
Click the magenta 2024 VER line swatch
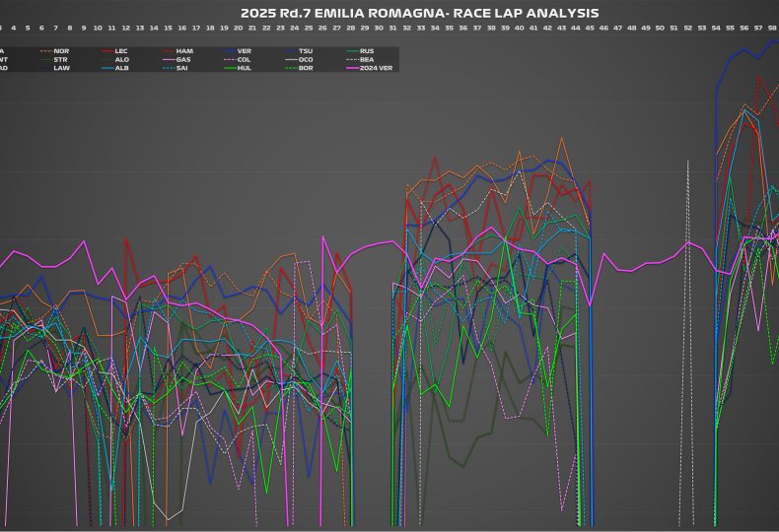point(347,68)
